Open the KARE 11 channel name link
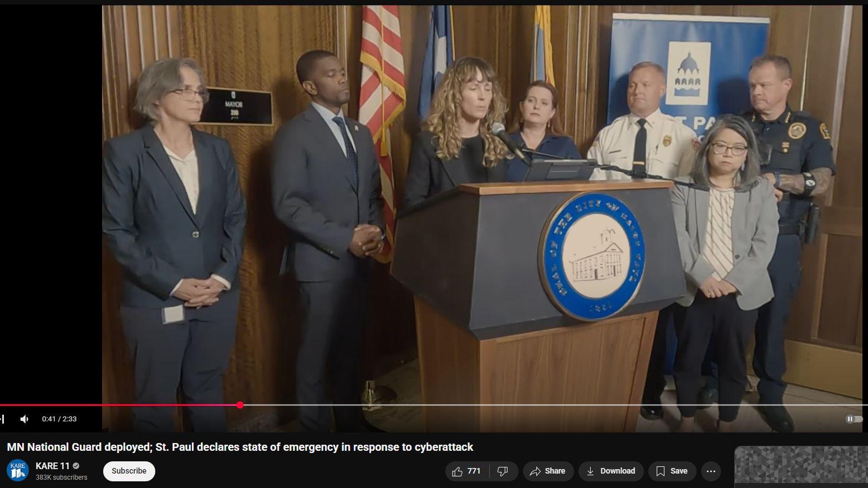The width and height of the screenshot is (868, 488). coord(53,466)
